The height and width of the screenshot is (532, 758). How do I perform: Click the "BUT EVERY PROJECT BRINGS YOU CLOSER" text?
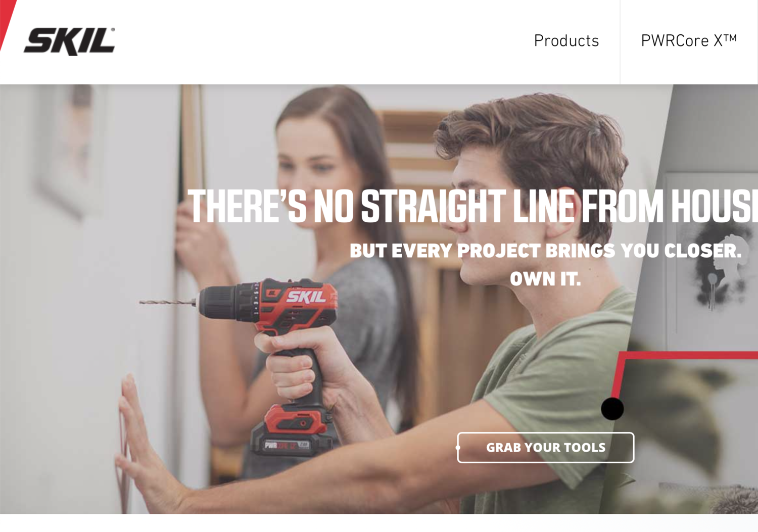tap(545, 251)
